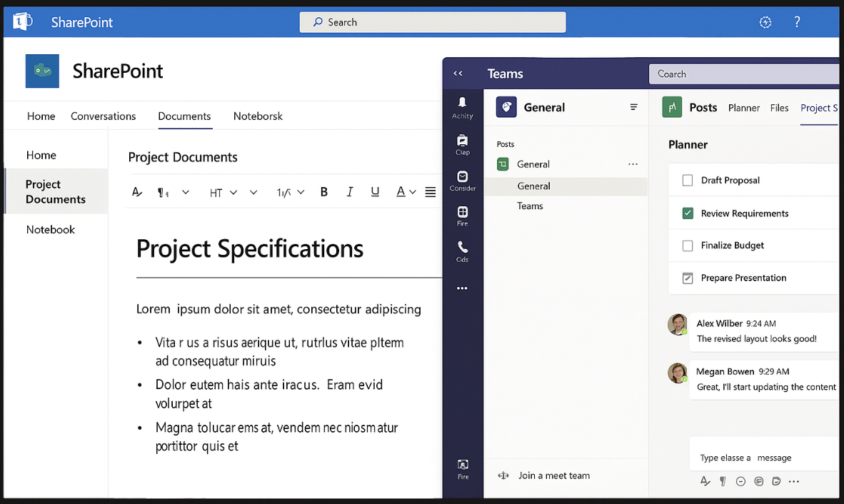Click the font color A icon
The height and width of the screenshot is (504, 844).
(x=401, y=192)
